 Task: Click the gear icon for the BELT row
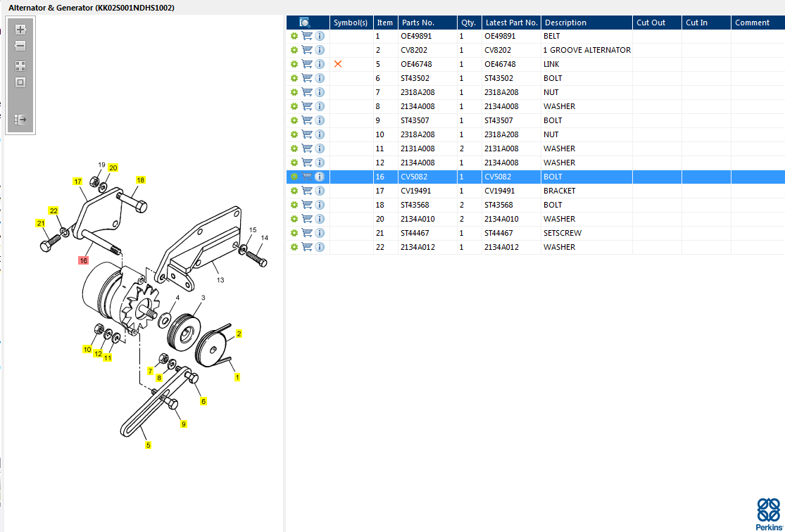pyautogui.click(x=294, y=36)
